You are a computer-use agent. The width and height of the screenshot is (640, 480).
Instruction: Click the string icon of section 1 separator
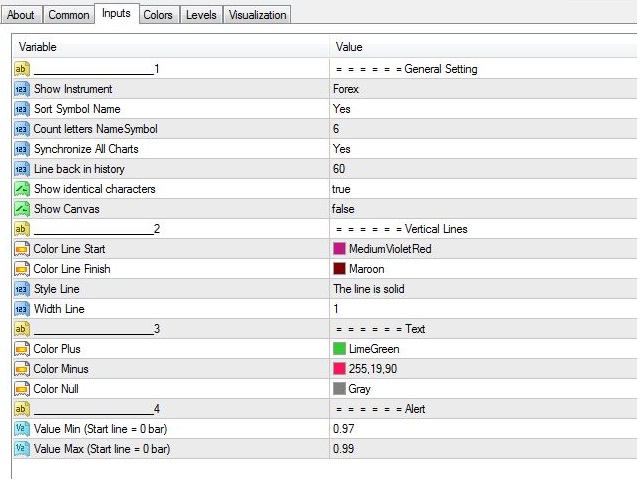[22, 69]
